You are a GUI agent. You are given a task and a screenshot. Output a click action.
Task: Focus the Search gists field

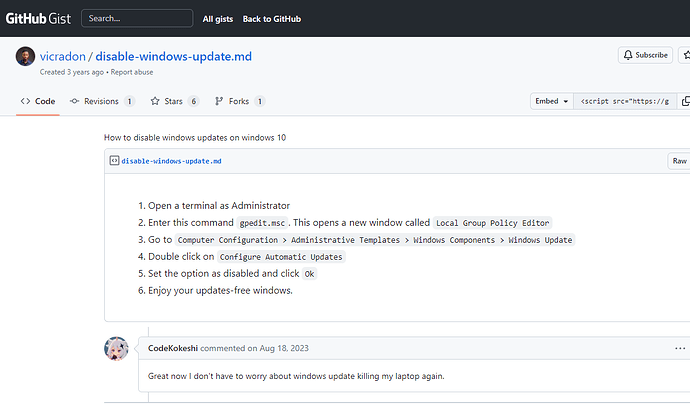click(137, 19)
